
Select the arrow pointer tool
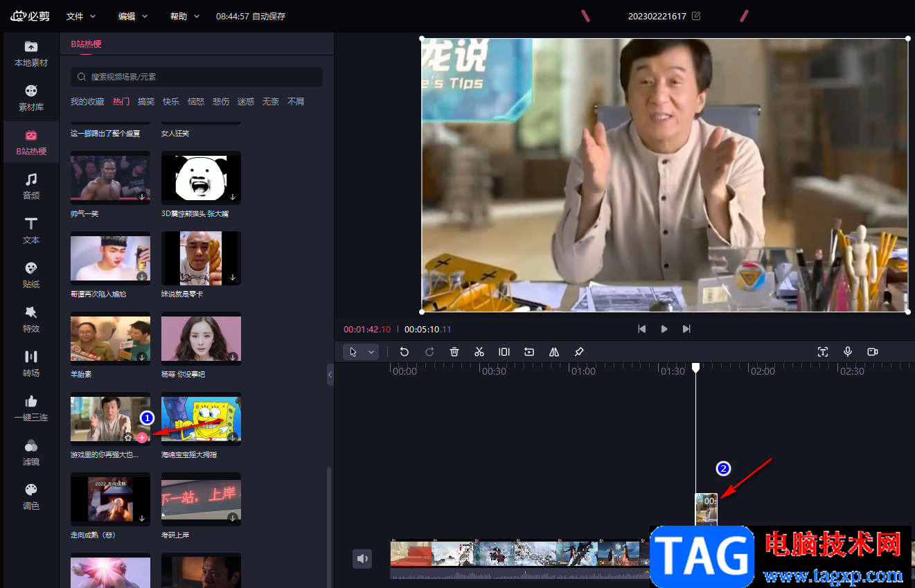pos(353,352)
